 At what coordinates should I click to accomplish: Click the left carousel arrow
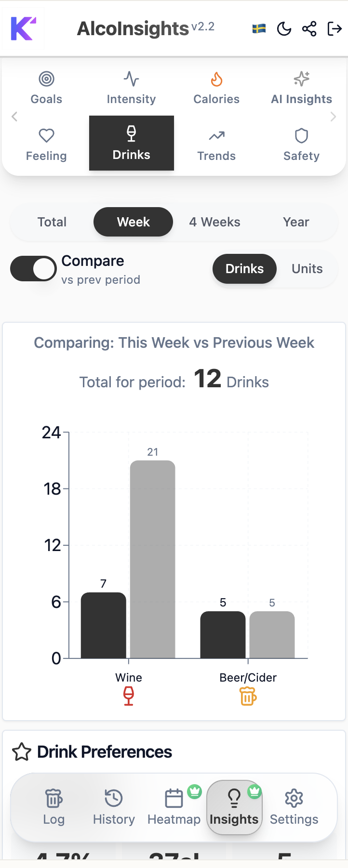pos(14,116)
